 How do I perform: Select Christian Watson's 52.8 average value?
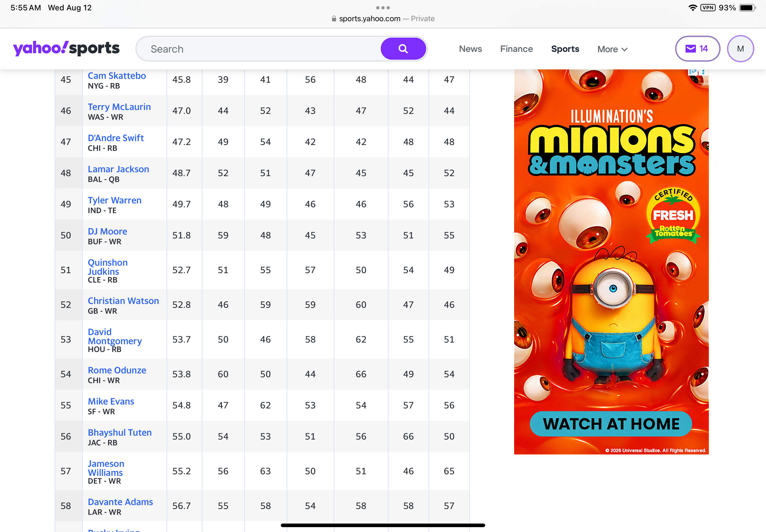181,304
